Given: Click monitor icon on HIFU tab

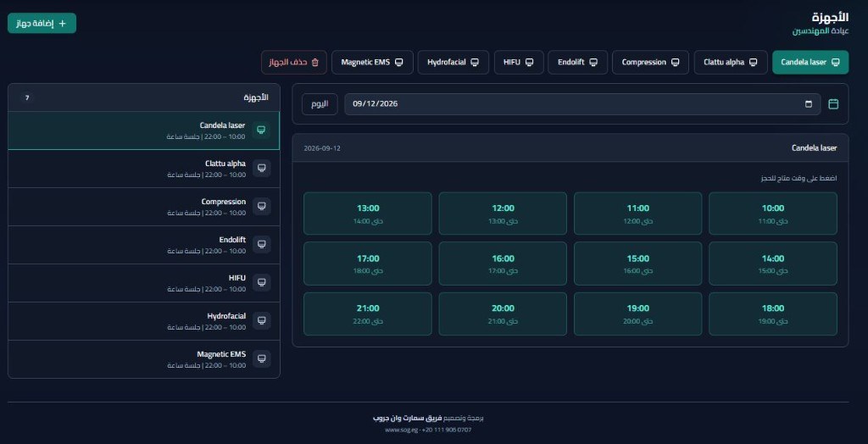Looking at the screenshot, I should [529, 63].
